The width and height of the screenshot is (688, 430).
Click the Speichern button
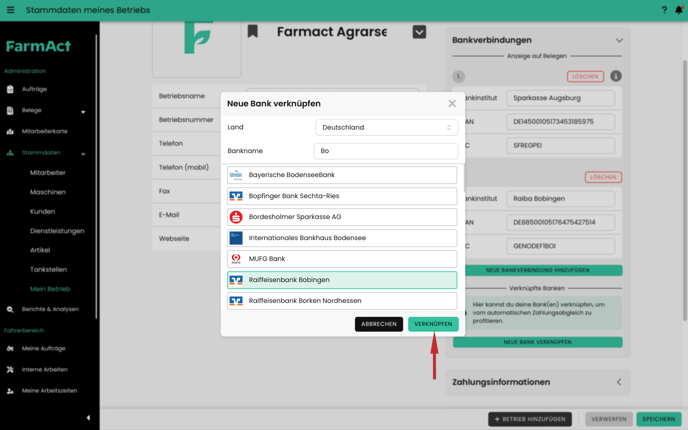(x=659, y=419)
